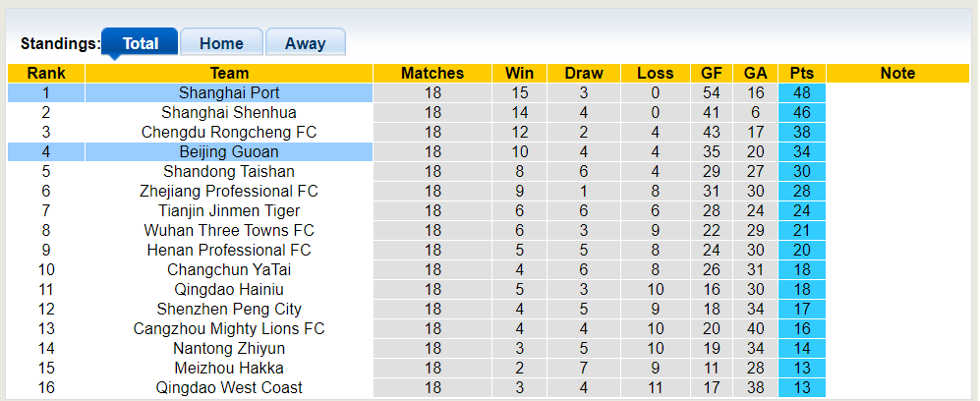The width and height of the screenshot is (980, 401).
Task: Open Tianjin Jinmen Tiger team link
Action: pos(229,210)
